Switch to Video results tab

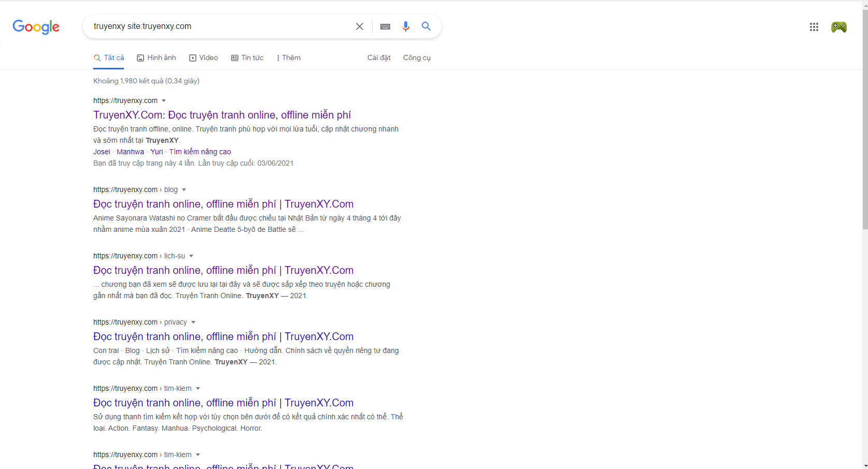click(x=204, y=58)
